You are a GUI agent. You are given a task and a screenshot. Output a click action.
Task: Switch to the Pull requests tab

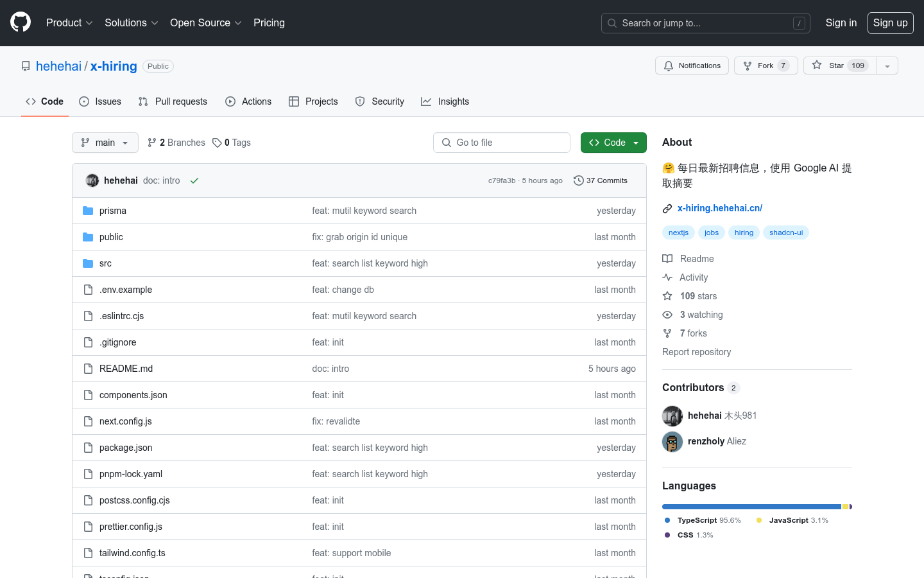coord(173,101)
